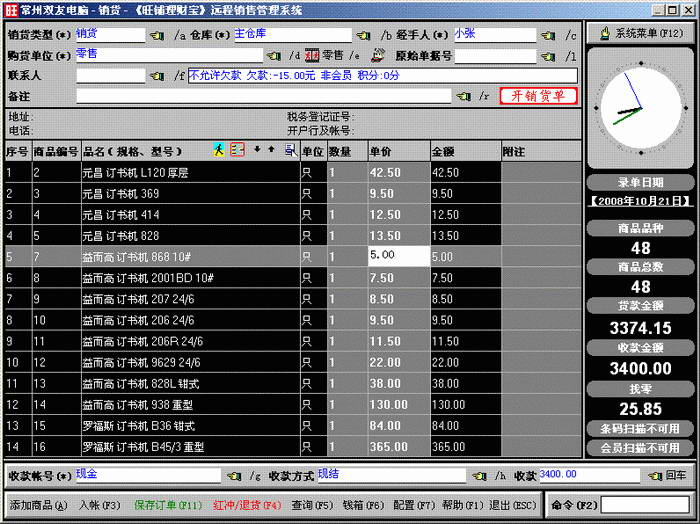
Task: Click the 单价 cell showing 365.00
Action: [399, 447]
